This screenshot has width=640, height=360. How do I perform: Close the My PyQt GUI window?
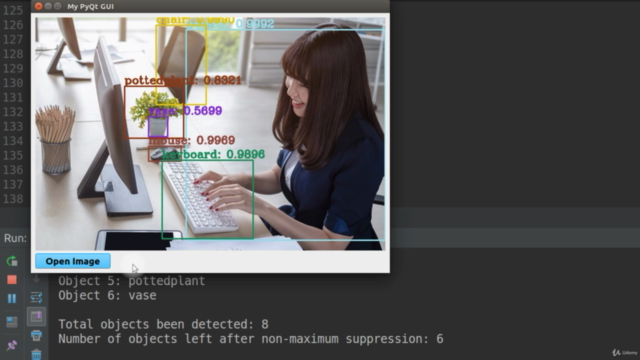click(38, 6)
